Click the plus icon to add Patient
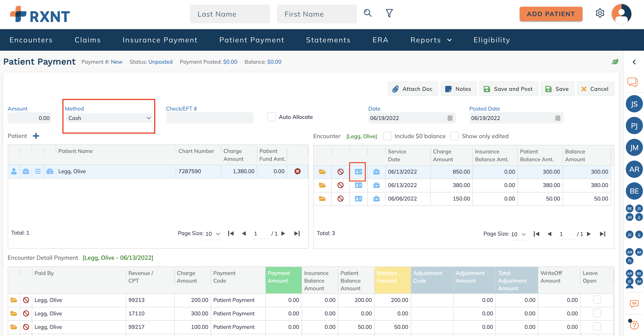This screenshot has height=336, width=644. (36, 136)
